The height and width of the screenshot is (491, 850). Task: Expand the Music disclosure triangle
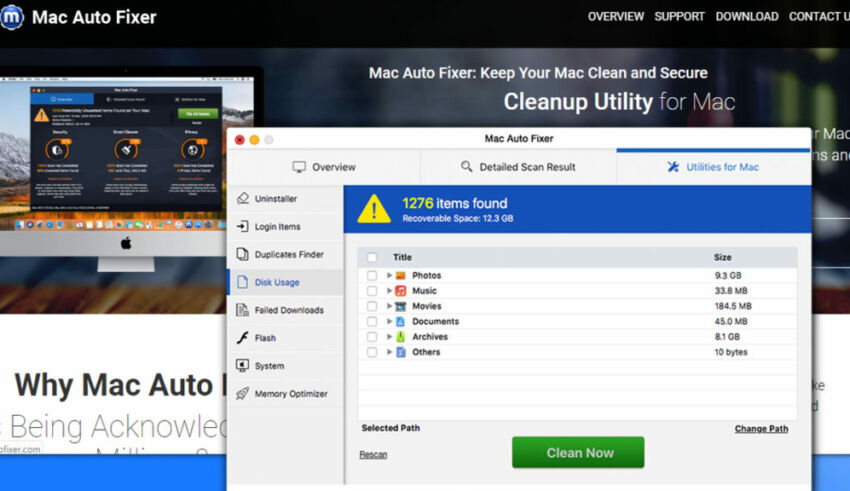[x=389, y=291]
